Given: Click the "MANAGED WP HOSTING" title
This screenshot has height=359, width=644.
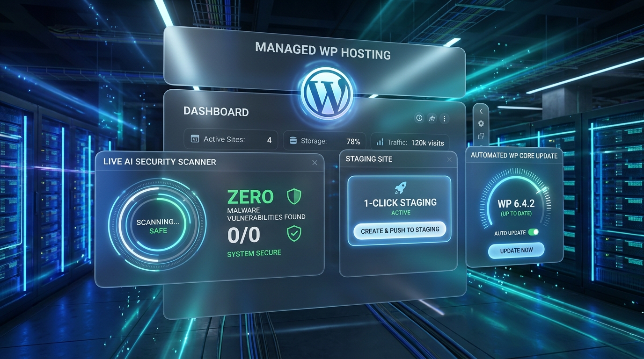Looking at the screenshot, I should (323, 50).
